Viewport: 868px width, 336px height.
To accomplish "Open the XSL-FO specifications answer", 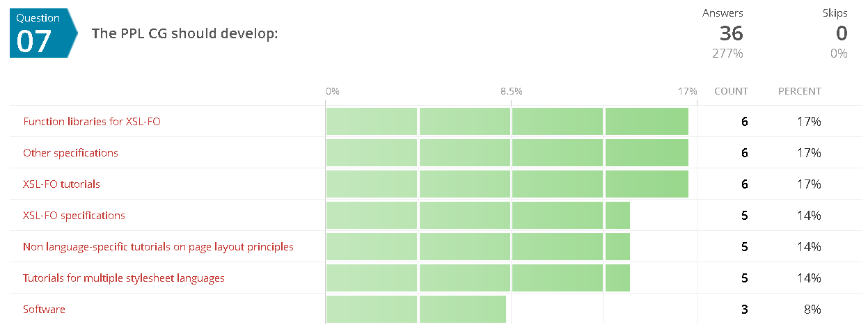I will click(x=74, y=216).
